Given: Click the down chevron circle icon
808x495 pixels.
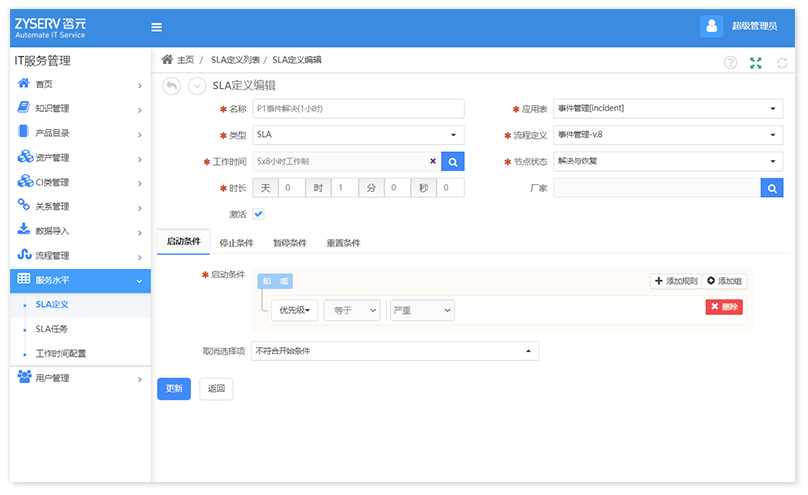Looking at the screenshot, I should 197,86.
